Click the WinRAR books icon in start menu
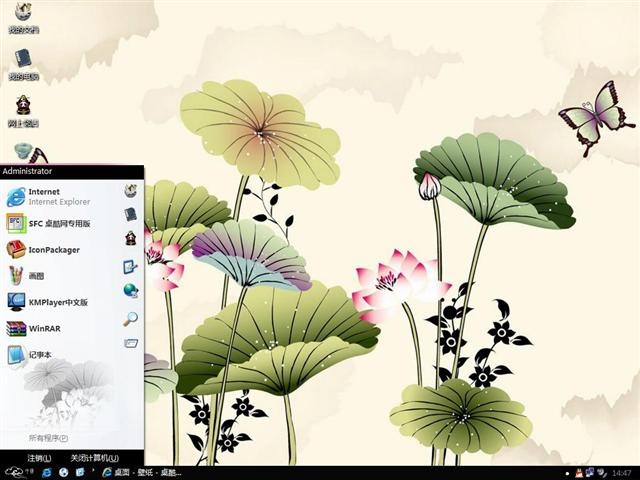 pyautogui.click(x=16, y=329)
